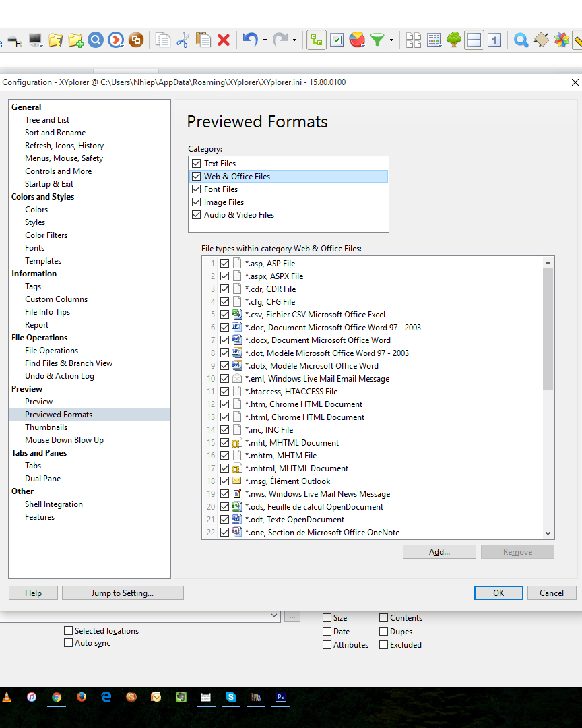Screen dimensions: 582x728
Task: Open Thumbnails settings page in sidebar
Action: [46, 427]
